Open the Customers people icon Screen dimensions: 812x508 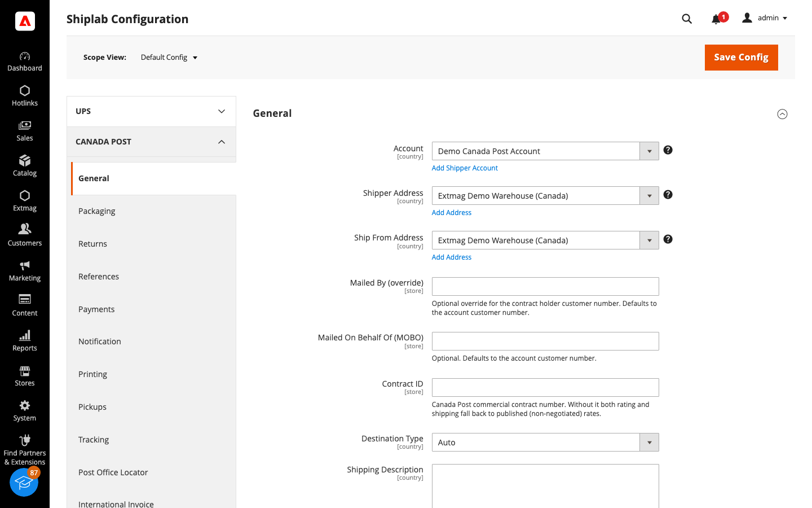click(x=25, y=229)
